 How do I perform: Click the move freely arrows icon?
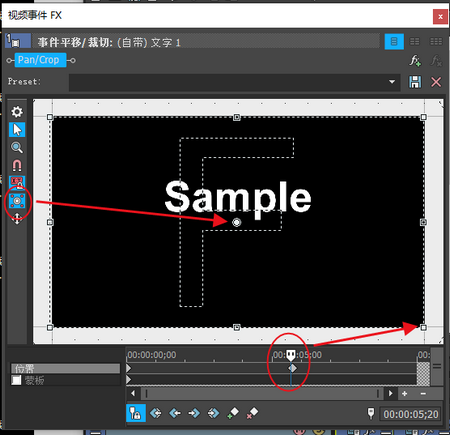(17, 218)
